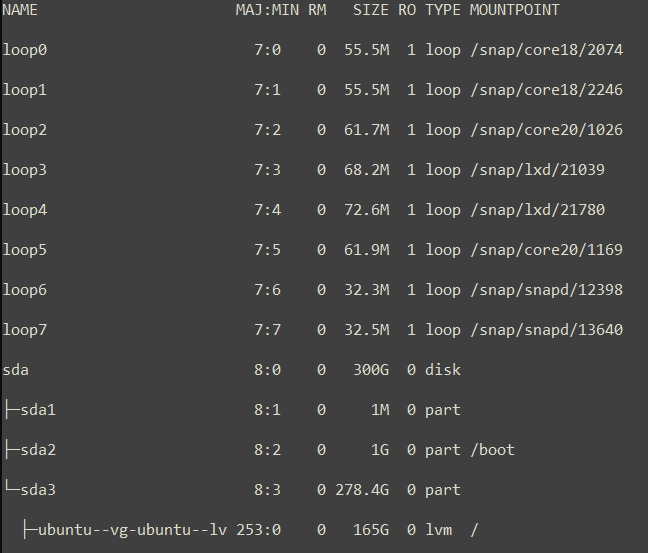Image resolution: width=648 pixels, height=553 pixels.
Task: Click the MAJ:MIN column header
Action: (x=267, y=10)
